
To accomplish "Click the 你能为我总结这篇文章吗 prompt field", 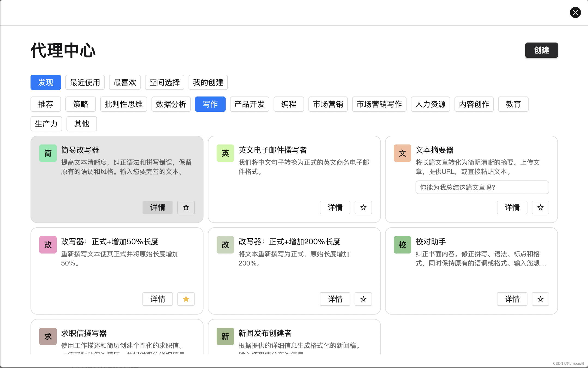I will [x=482, y=187].
